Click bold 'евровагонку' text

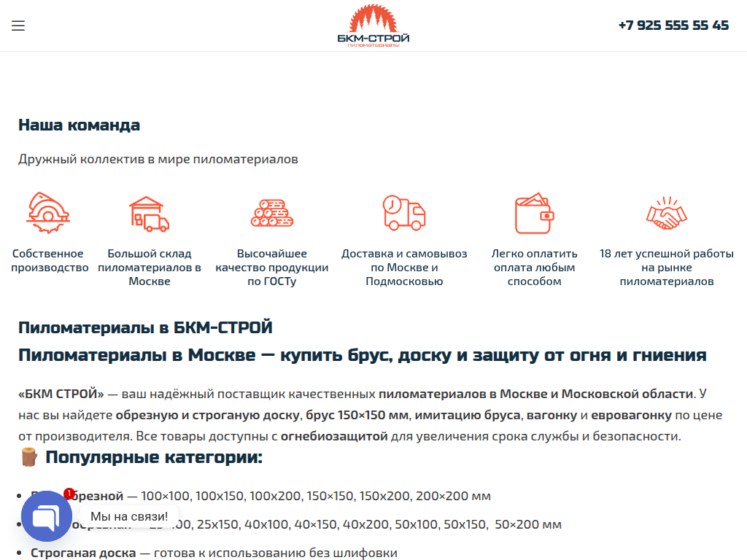click(x=631, y=415)
